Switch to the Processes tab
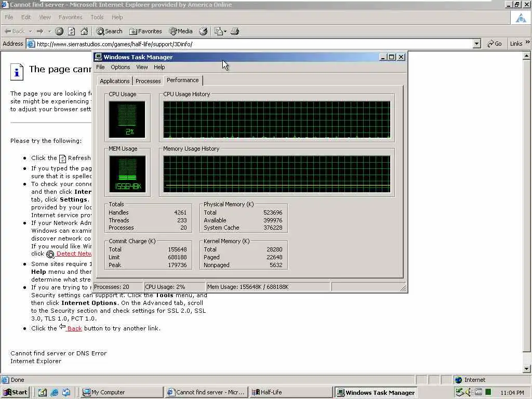Viewport: 532px width, 399px height. [148, 81]
